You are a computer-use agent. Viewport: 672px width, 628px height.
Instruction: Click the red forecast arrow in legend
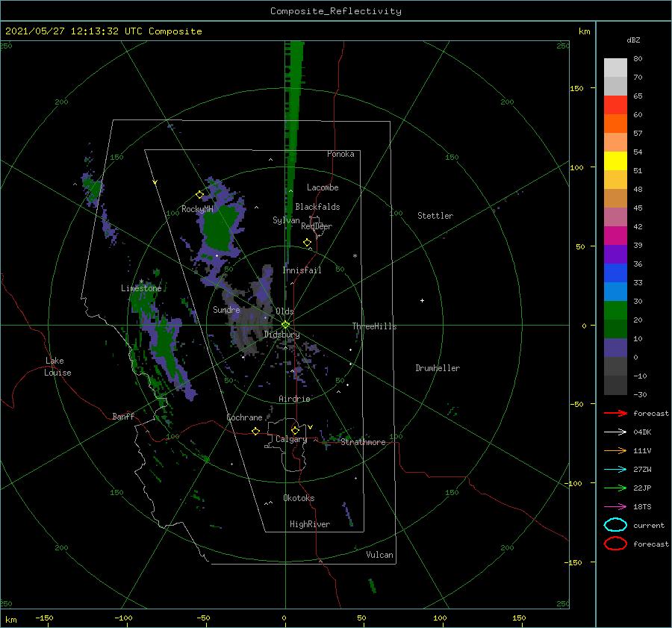(615, 413)
